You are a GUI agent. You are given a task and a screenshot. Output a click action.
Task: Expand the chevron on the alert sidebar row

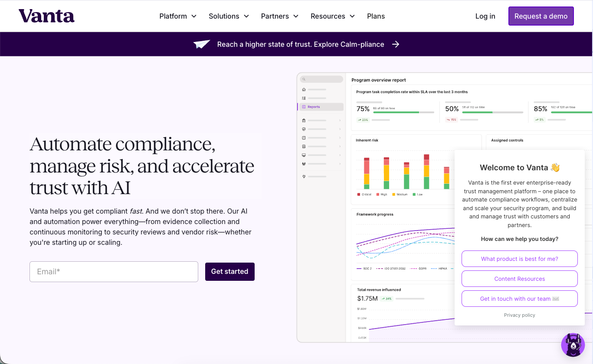coord(340,138)
